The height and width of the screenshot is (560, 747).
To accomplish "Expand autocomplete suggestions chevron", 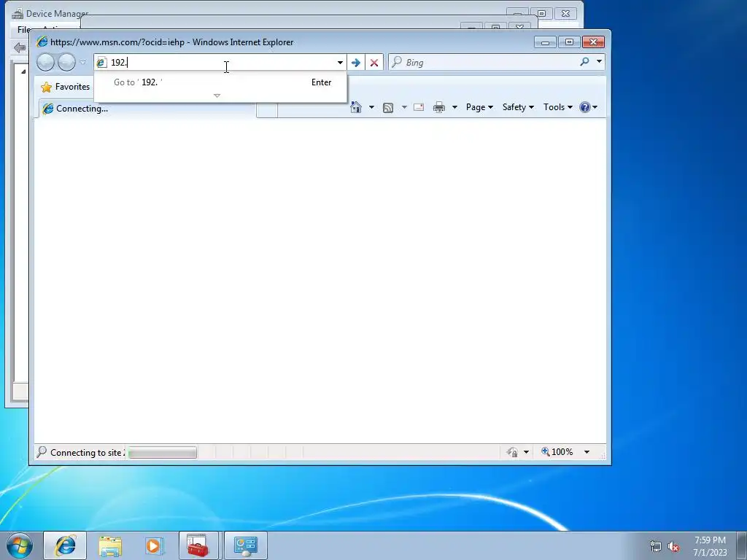I will tap(217, 96).
